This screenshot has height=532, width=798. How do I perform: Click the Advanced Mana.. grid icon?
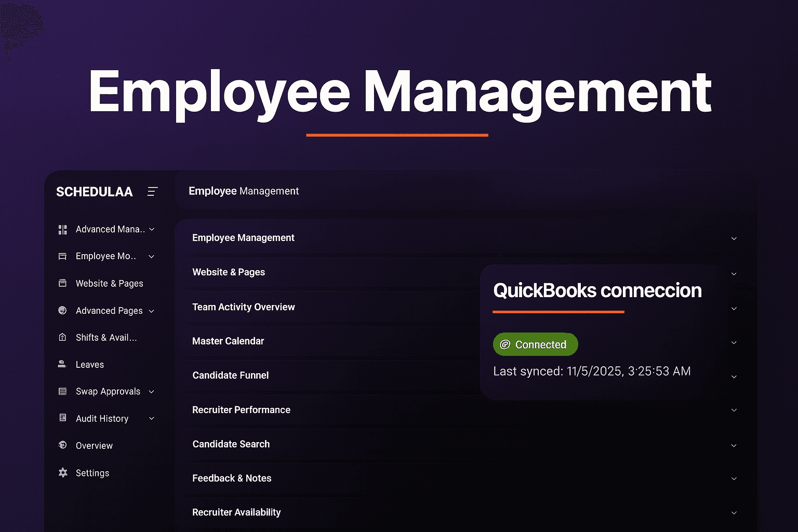coord(63,230)
